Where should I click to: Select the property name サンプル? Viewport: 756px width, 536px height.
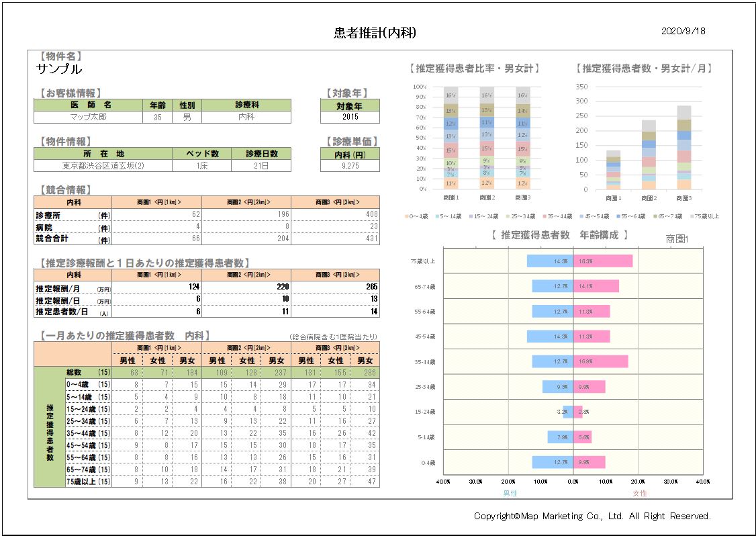pyautogui.click(x=59, y=69)
